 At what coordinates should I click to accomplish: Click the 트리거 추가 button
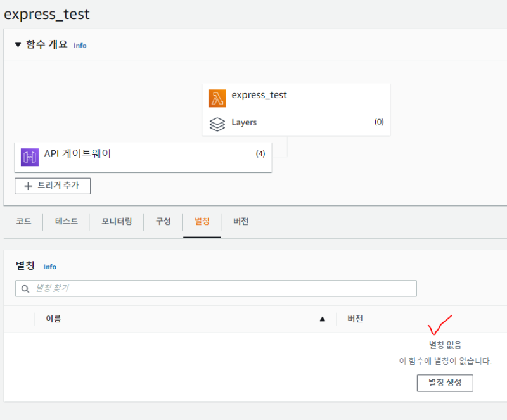point(53,186)
